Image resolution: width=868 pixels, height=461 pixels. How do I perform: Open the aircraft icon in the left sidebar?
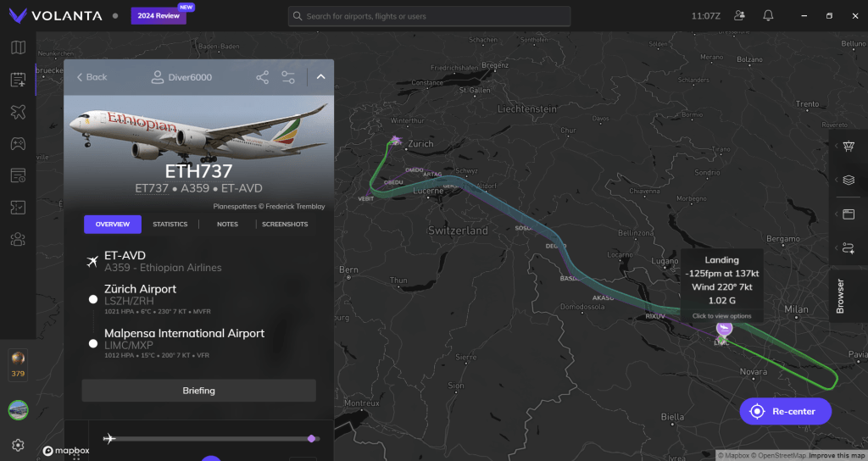pos(18,111)
